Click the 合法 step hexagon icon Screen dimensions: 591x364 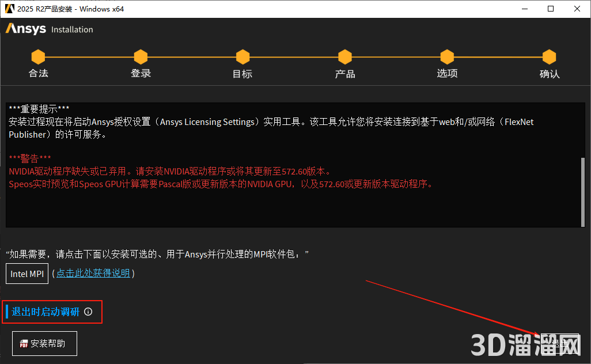click(x=38, y=56)
